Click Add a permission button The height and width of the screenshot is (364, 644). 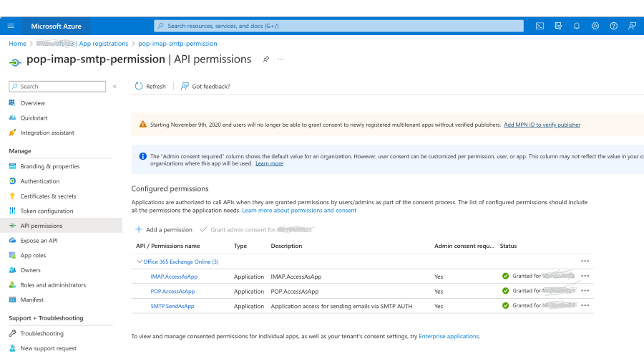(x=164, y=229)
